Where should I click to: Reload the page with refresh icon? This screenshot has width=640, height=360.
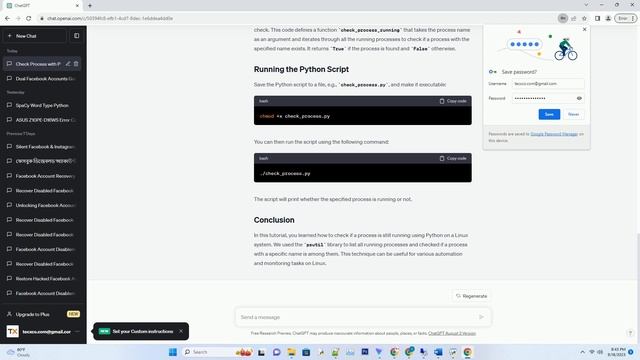pos(29,18)
